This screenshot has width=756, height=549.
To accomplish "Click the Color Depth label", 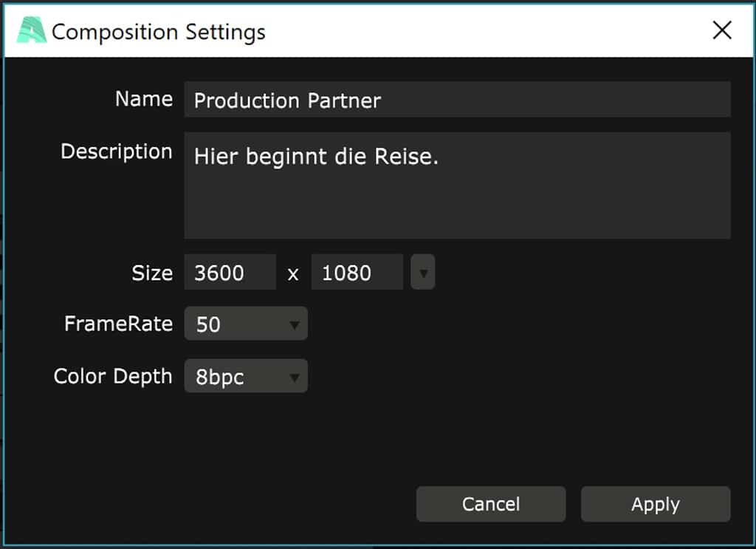I will (x=113, y=376).
